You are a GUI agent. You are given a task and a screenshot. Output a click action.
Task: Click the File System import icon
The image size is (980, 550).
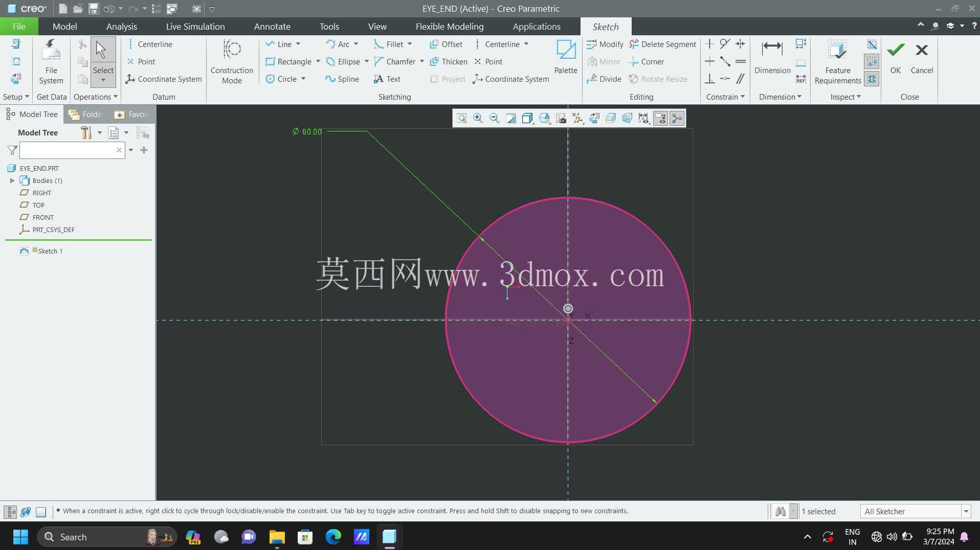tap(51, 61)
